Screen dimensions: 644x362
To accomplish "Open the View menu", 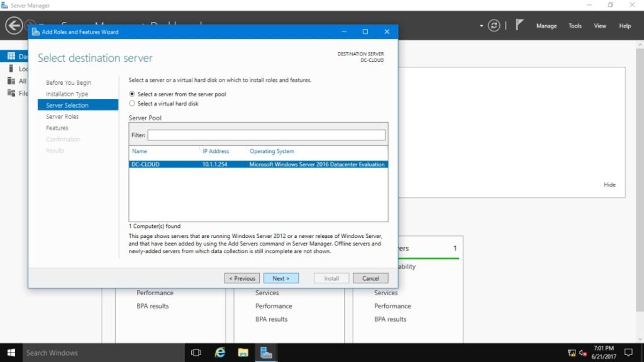I will click(599, 26).
